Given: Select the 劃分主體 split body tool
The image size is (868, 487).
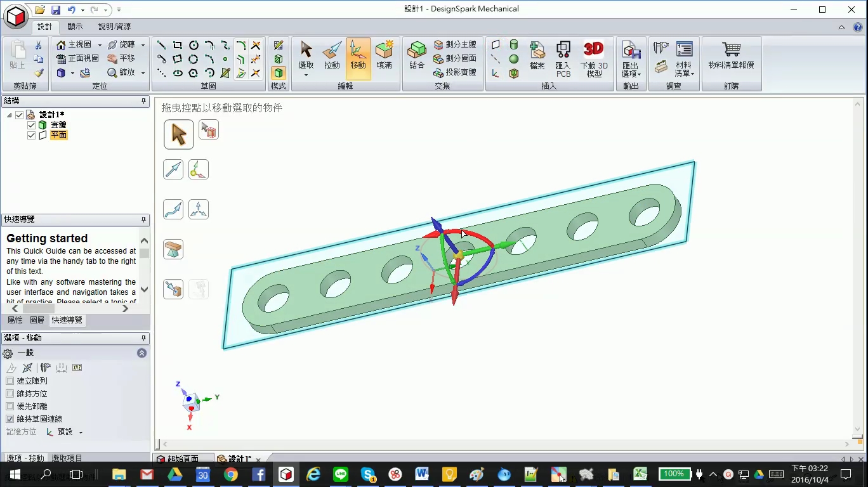Looking at the screenshot, I should pos(455,45).
